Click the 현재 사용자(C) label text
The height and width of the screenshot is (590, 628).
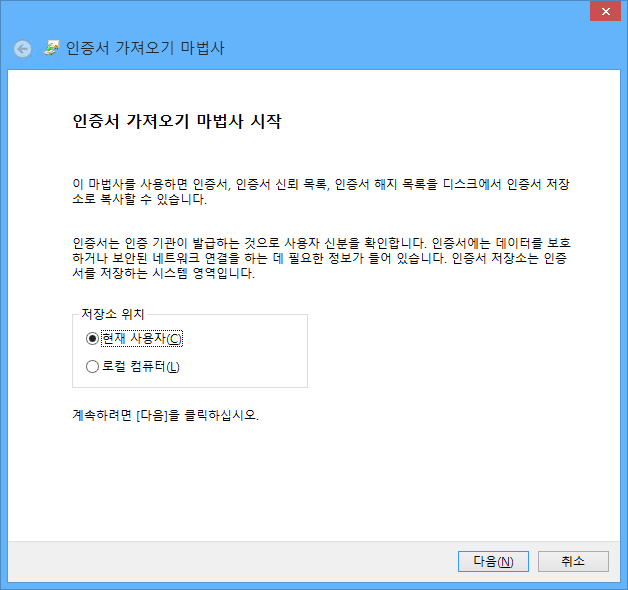(x=142, y=339)
